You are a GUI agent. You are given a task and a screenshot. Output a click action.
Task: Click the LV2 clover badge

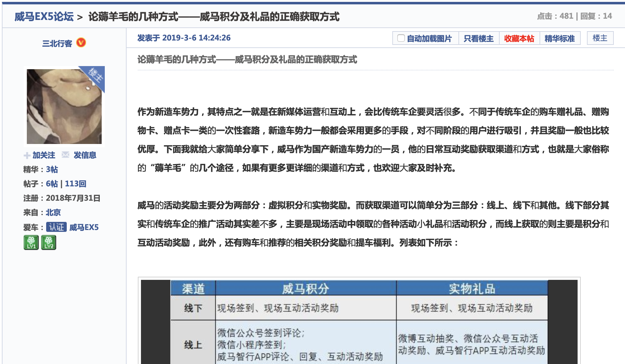pos(49,242)
